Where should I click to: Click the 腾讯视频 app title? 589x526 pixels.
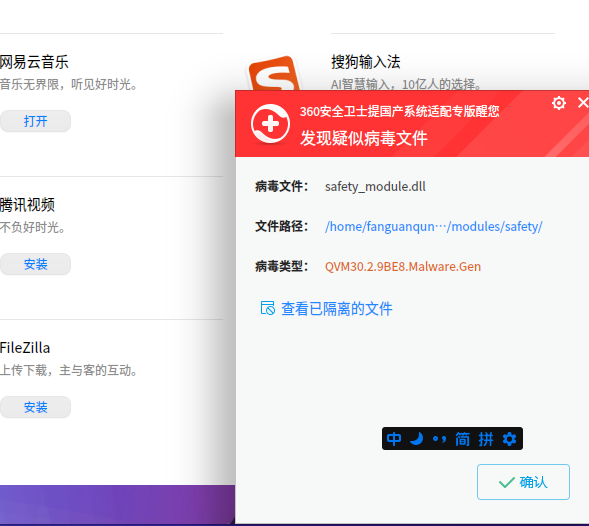coord(27,205)
